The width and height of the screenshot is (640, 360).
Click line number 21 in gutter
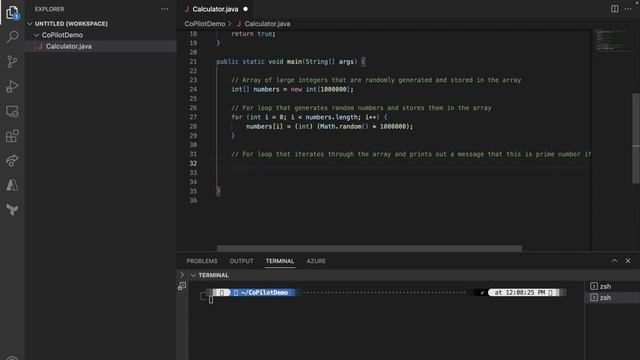193,62
